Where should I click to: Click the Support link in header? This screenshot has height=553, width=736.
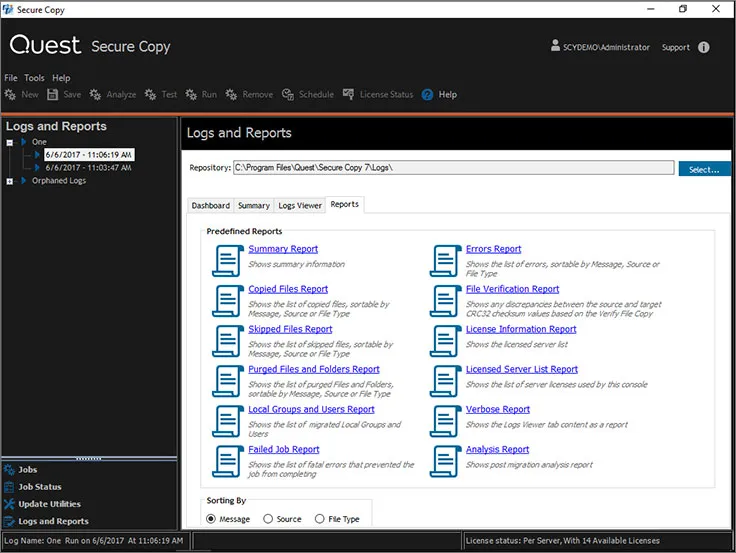[x=675, y=47]
